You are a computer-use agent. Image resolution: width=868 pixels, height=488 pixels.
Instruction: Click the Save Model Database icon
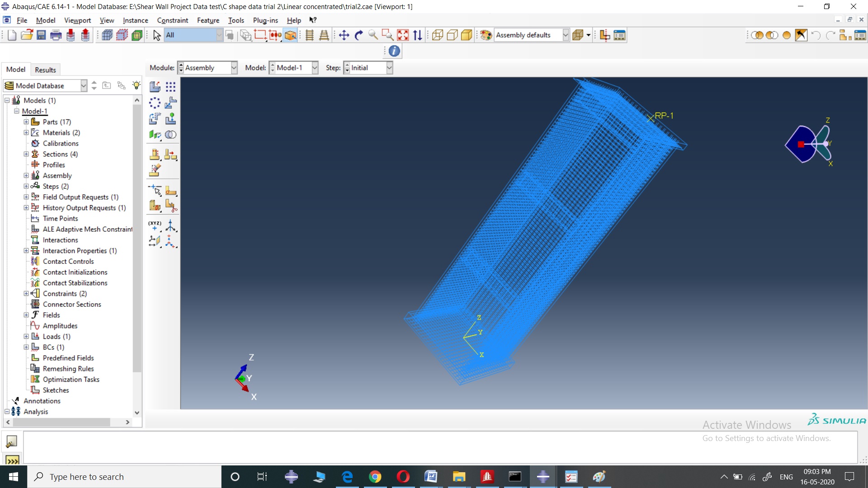tap(41, 35)
